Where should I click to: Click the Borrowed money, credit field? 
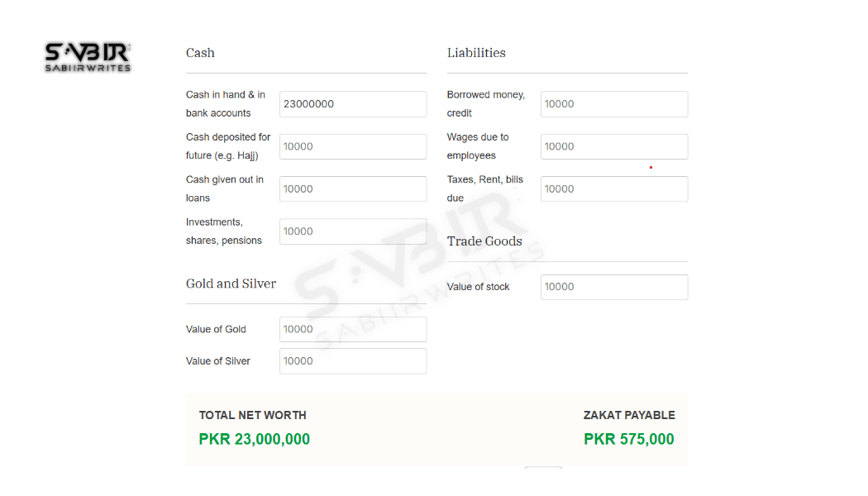pos(613,103)
